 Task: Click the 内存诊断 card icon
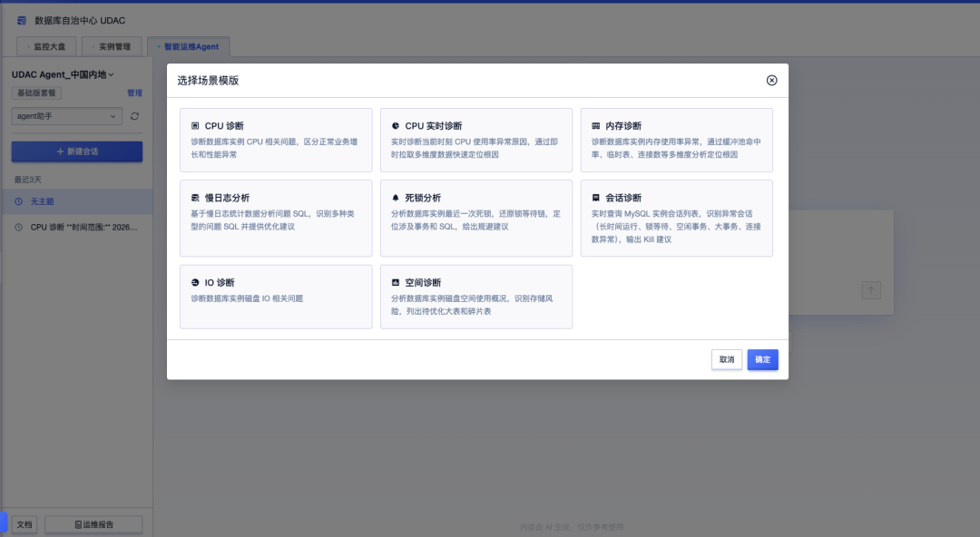pos(595,126)
